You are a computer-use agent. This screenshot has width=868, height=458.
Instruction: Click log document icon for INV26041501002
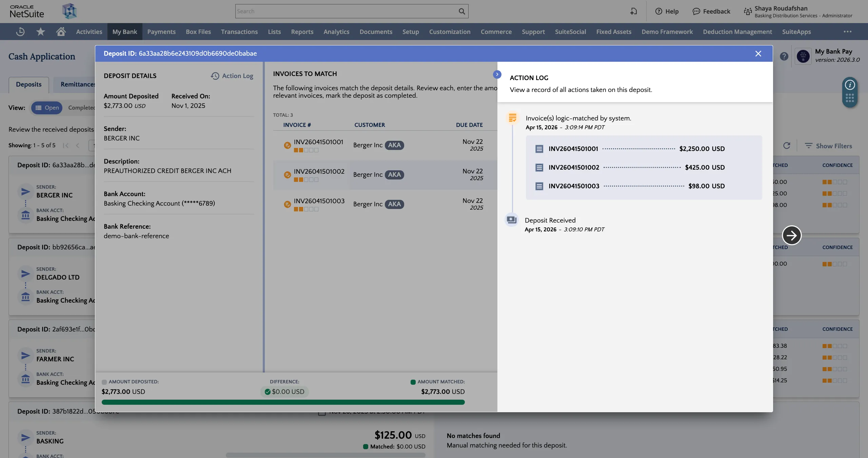(x=539, y=167)
